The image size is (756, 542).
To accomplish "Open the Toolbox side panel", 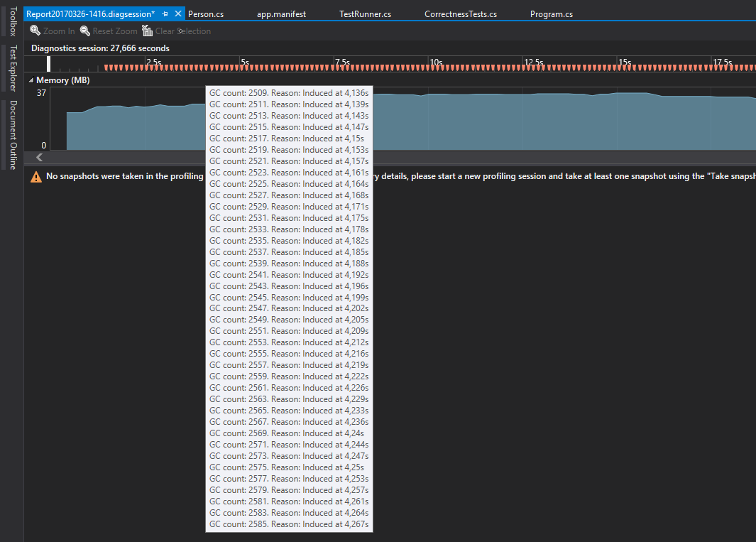I will (13, 21).
